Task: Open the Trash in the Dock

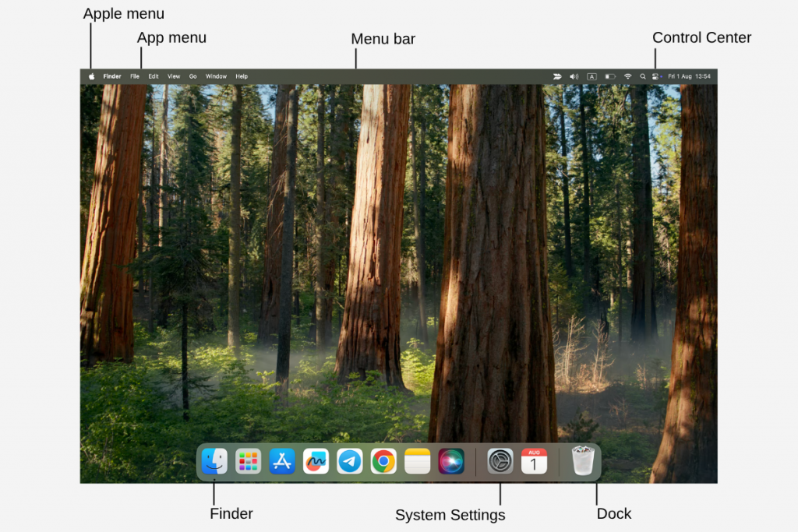Action: pyautogui.click(x=582, y=461)
